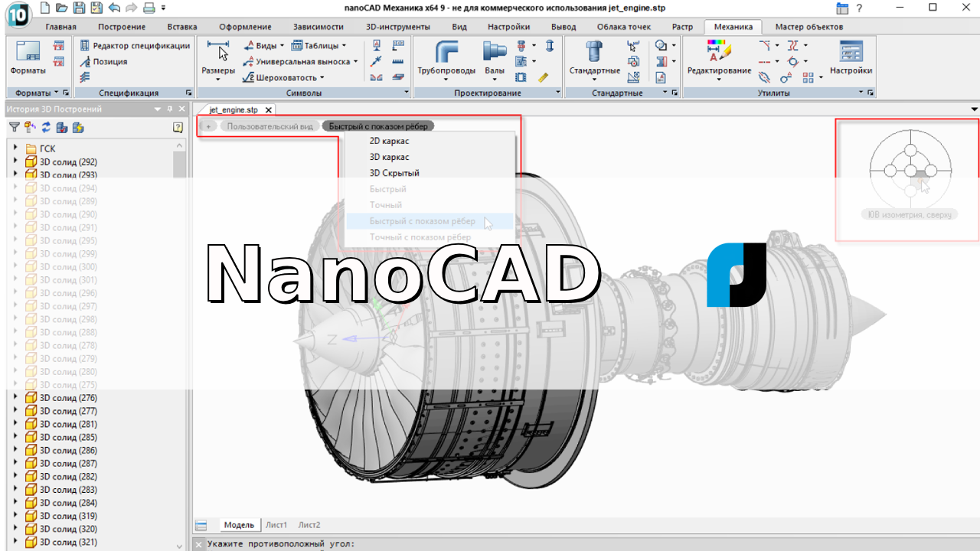Open the Облака точек ribbon tab

click(624, 27)
